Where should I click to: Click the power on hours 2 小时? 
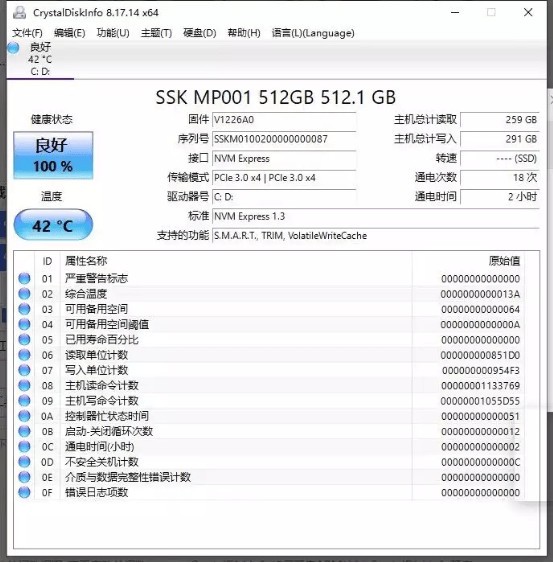500,197
